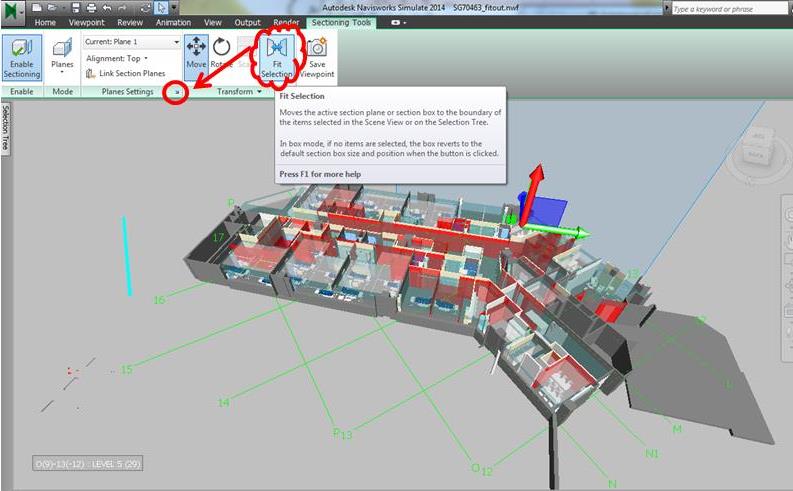Click the blue gizmo plane square
The width and height of the screenshot is (793, 491).
547,210
